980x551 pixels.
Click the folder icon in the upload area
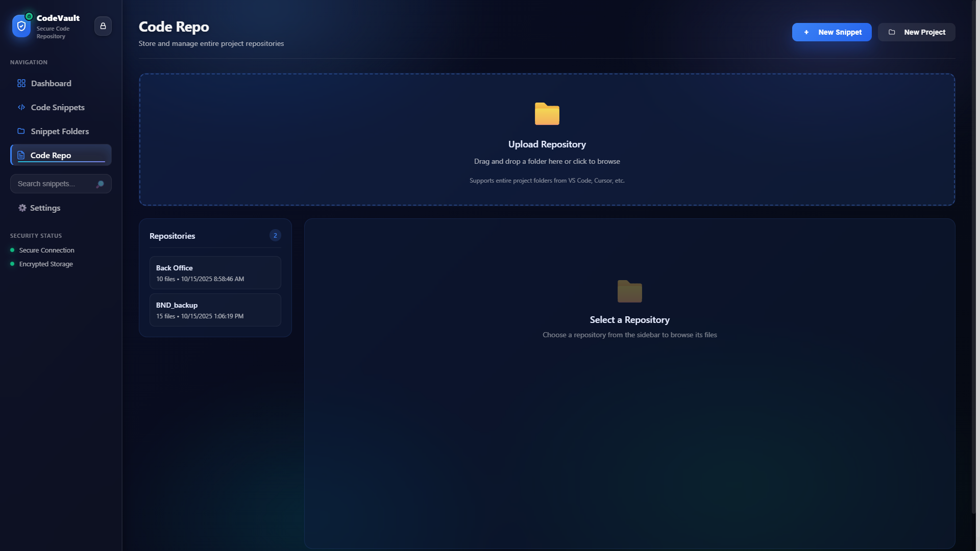click(x=547, y=114)
